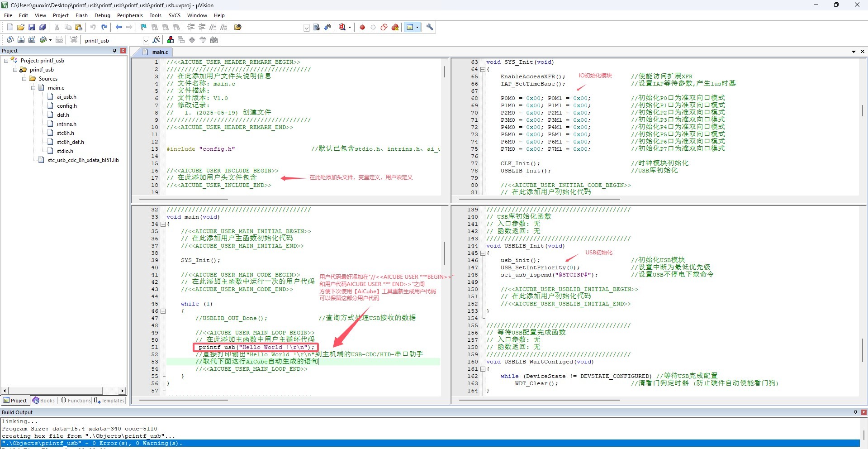Screen dimensions: 868x449
Task: Download to flash LOAD icon
Action: [x=74, y=40]
